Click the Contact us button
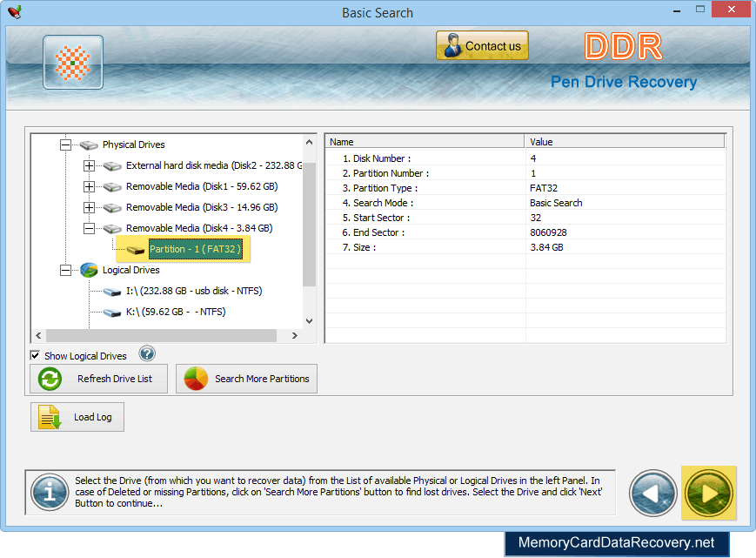 [x=482, y=46]
